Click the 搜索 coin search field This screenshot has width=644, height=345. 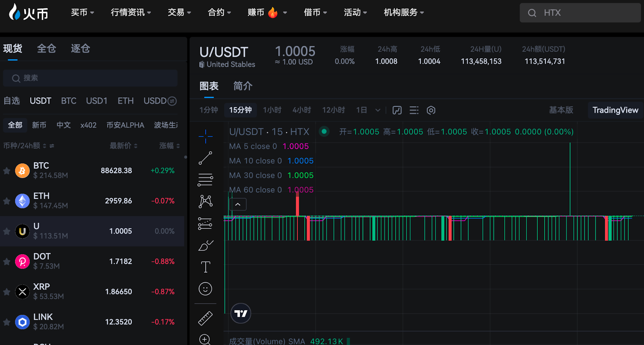click(x=91, y=78)
